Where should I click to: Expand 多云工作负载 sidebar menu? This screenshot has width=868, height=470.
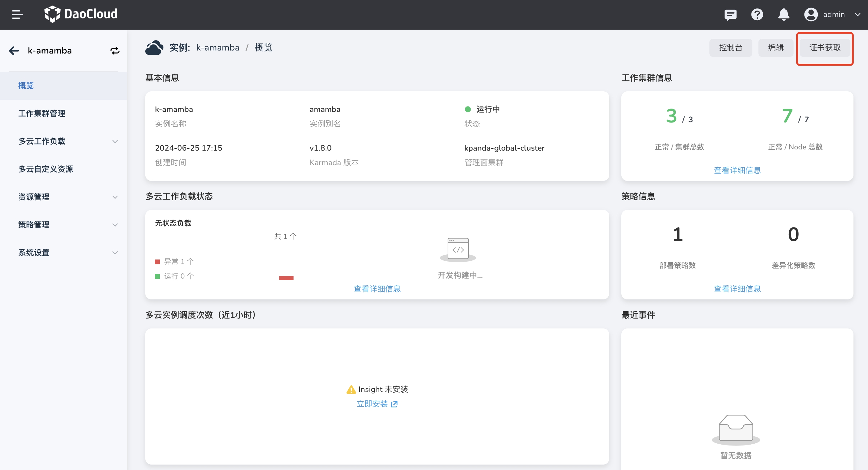tap(115, 142)
